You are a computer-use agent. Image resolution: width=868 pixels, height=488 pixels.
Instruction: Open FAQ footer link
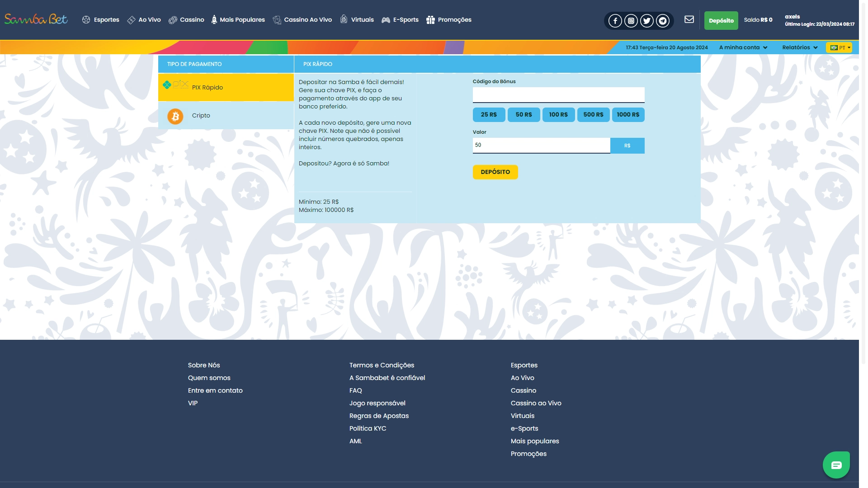coord(356,390)
